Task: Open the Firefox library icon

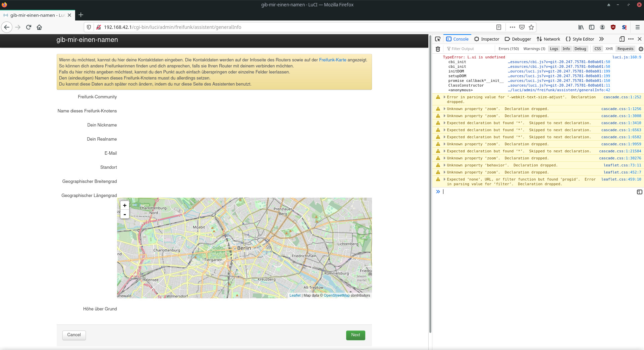Action: 581,27
